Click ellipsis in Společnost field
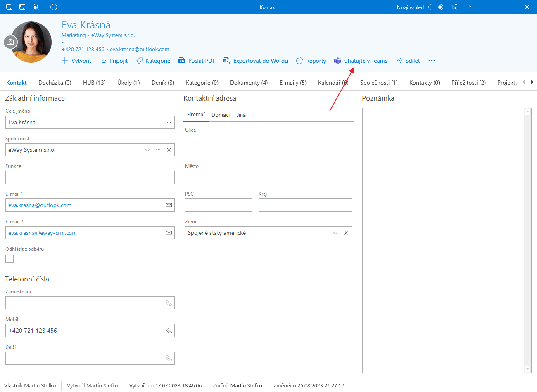This screenshot has height=392, width=537. coord(158,150)
